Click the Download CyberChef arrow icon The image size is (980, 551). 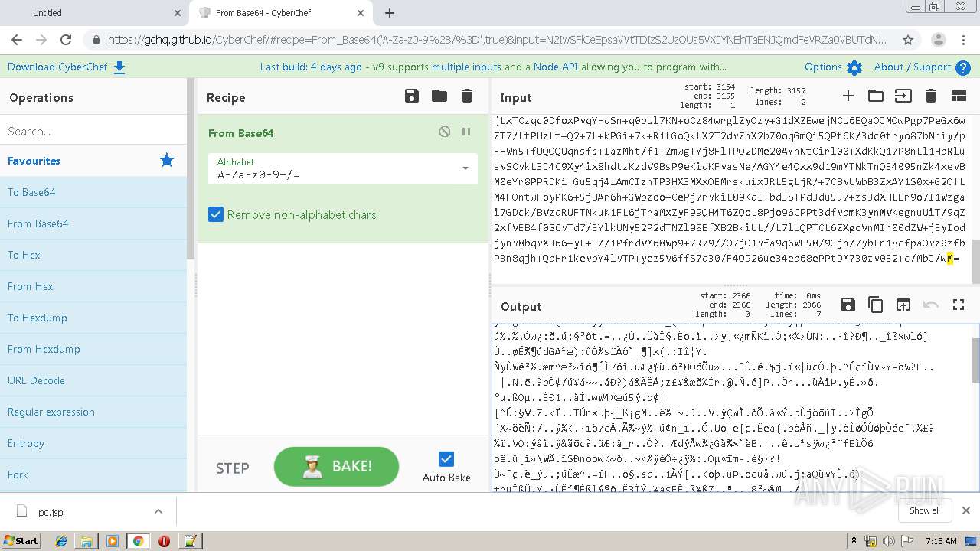coord(119,67)
